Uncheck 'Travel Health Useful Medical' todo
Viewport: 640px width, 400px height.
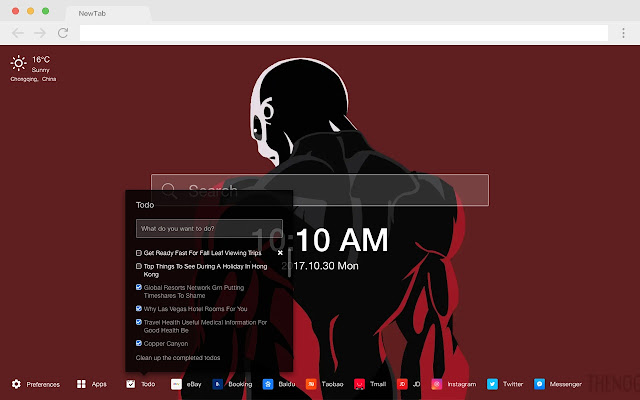[x=139, y=322]
